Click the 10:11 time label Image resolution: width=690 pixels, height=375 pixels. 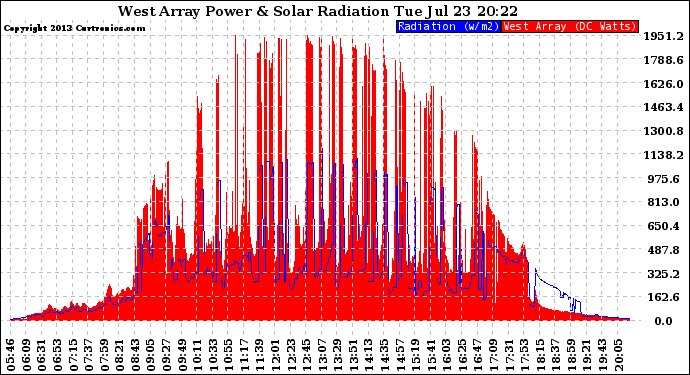click(x=198, y=355)
